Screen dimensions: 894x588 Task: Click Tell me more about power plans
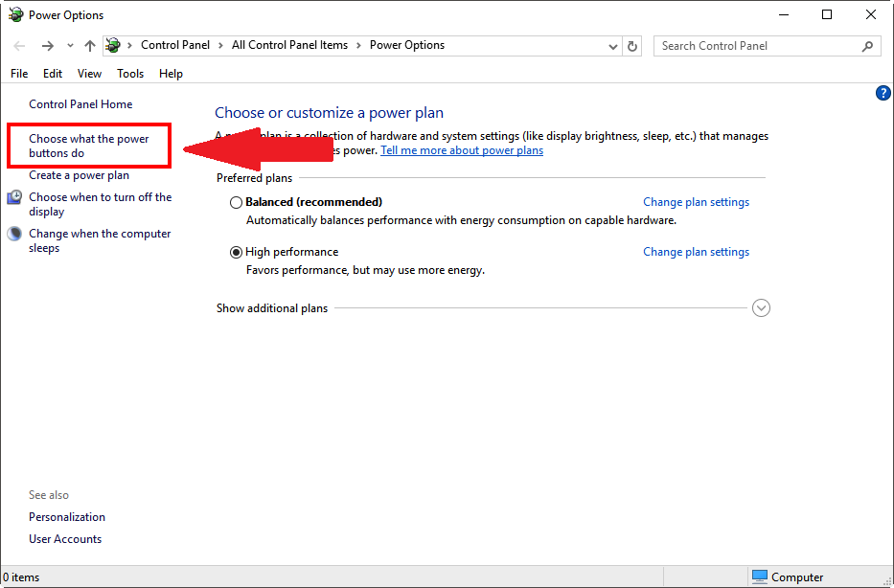[x=462, y=149]
